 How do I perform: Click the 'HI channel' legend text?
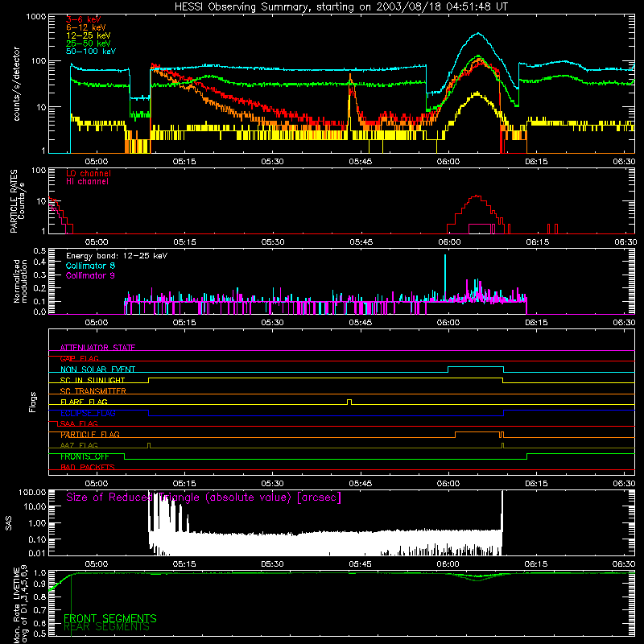(87, 182)
